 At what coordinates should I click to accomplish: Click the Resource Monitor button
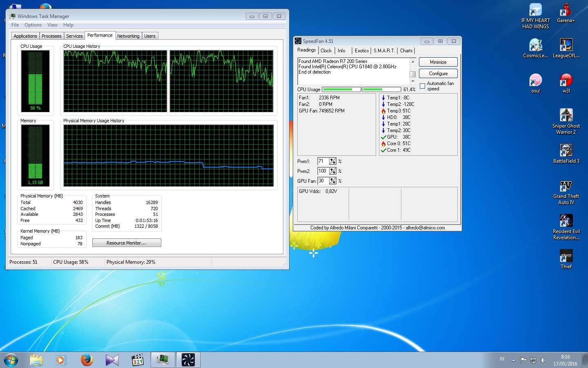point(127,243)
